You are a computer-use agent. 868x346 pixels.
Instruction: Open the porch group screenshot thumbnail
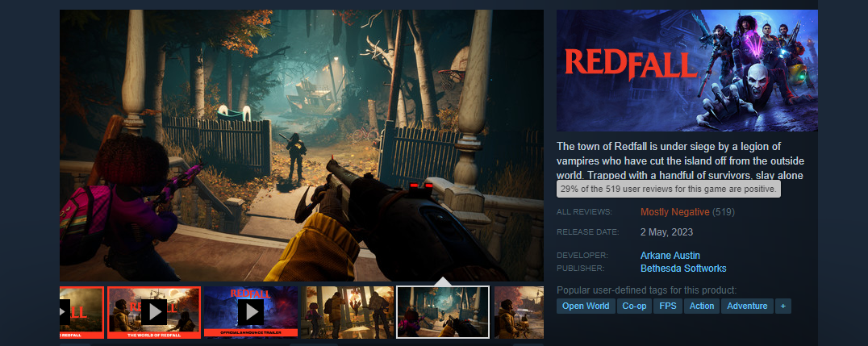[347, 312]
